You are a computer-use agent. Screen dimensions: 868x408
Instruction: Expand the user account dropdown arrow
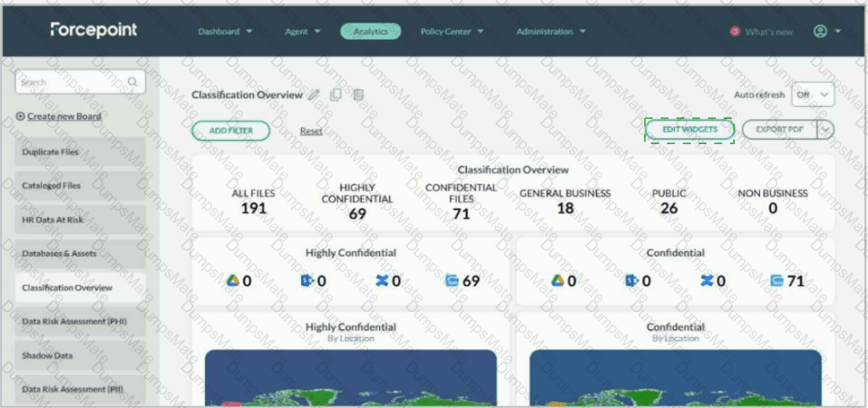pos(837,32)
